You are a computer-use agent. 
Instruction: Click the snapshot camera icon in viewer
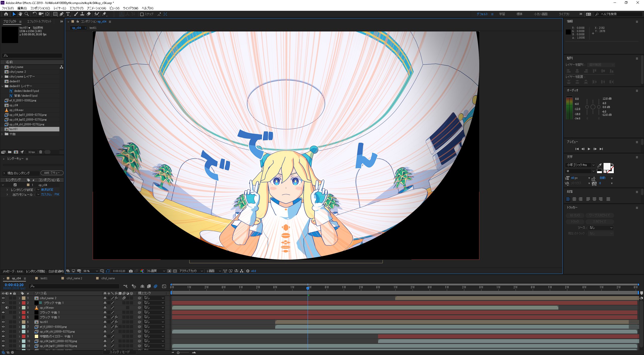(131, 271)
